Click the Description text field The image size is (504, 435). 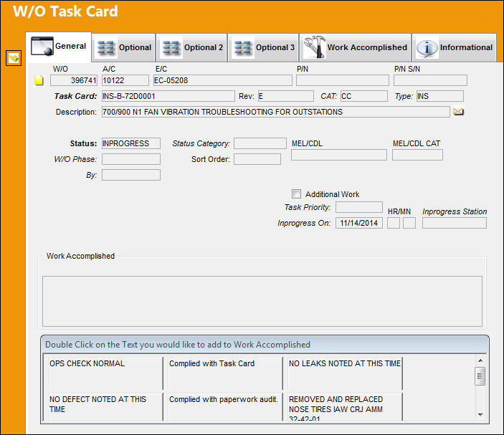[276, 112]
